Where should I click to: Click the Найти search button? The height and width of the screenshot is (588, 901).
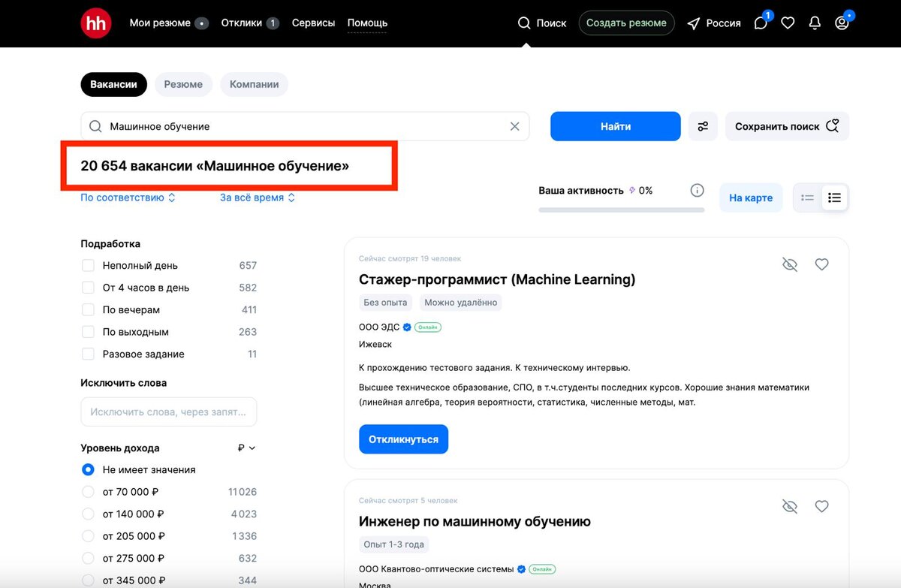coord(616,126)
